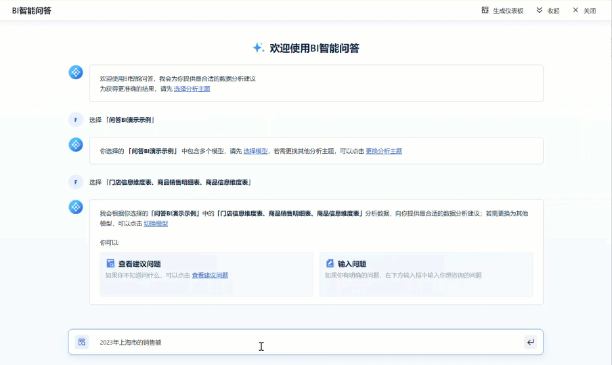Click the Generate Dashboard (生成仪表板) button
The width and height of the screenshot is (612, 365).
coord(502,11)
